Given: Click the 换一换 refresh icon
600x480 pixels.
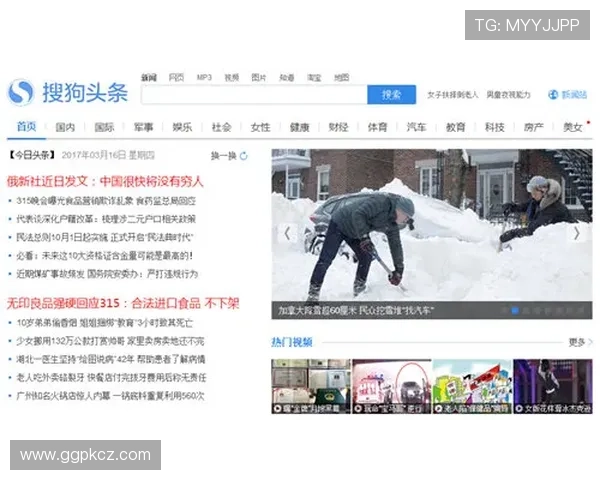Looking at the screenshot, I should 244,156.
